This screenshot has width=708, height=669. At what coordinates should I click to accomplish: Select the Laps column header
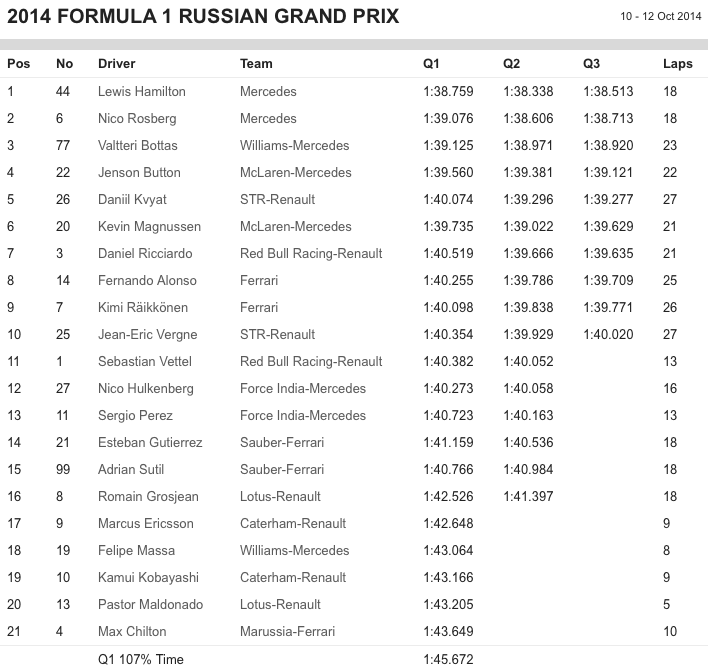(677, 64)
